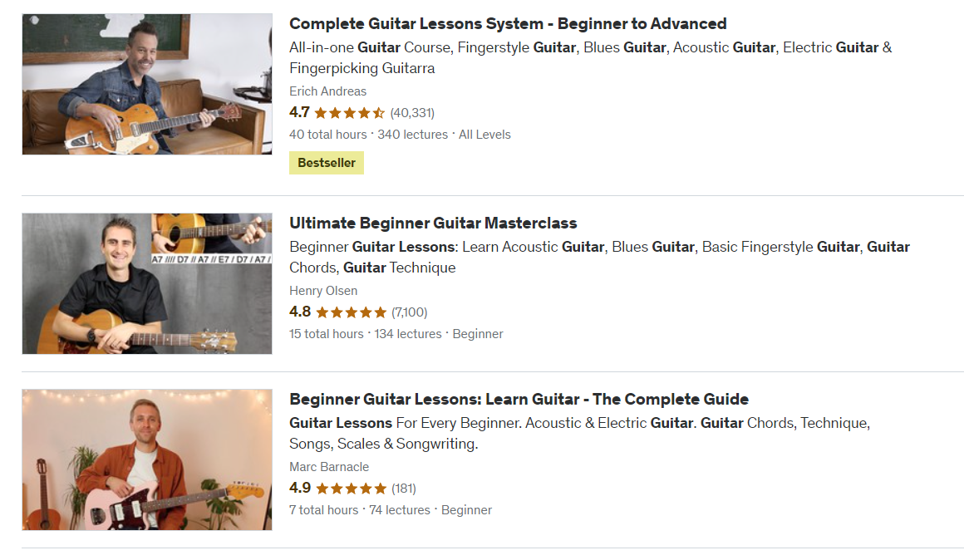Click the five-star rating of Ultimate Beginner Guitar Masterclass
The image size is (964, 560).
(351, 312)
